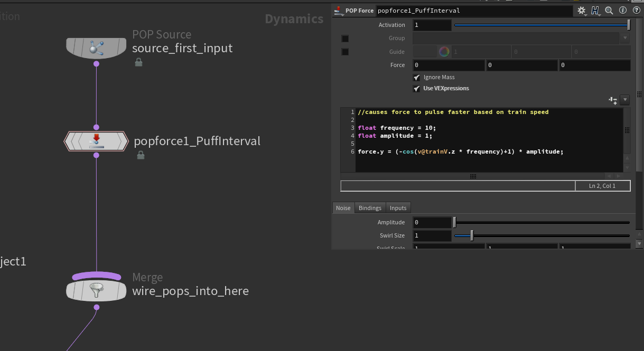Click the 'Ln 2, Col 1' status indicator
Screen dimensions: 644x351
[x=603, y=186]
